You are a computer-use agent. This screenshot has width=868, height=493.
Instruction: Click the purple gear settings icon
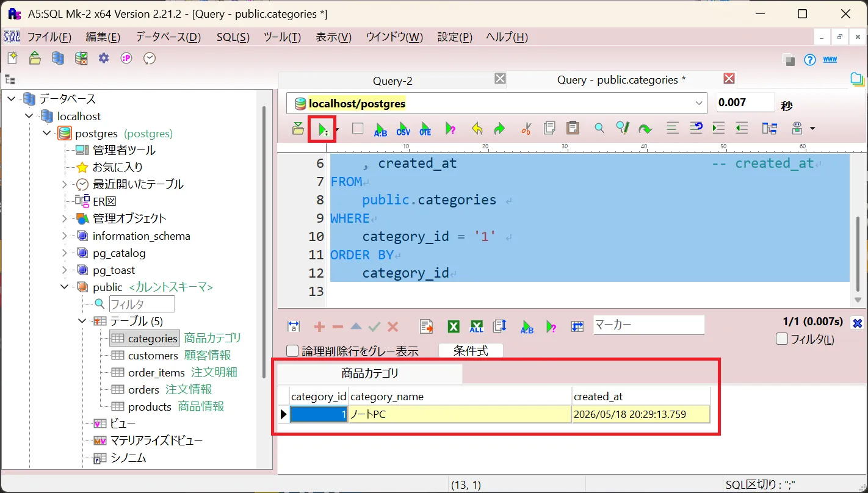(x=104, y=58)
